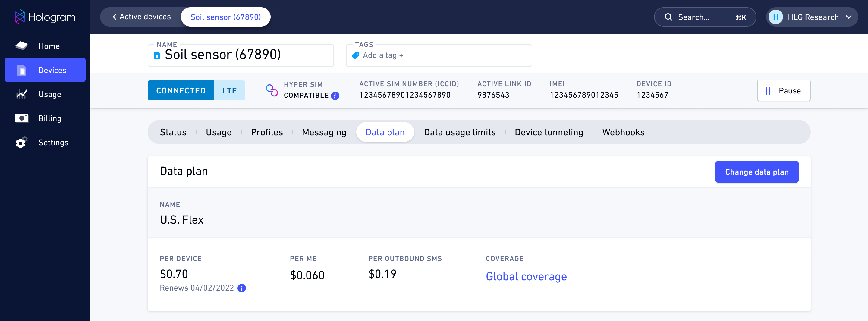Viewport: 868px width, 321px height.
Task: Click the blue tag icon in Tags
Action: pyautogui.click(x=355, y=56)
